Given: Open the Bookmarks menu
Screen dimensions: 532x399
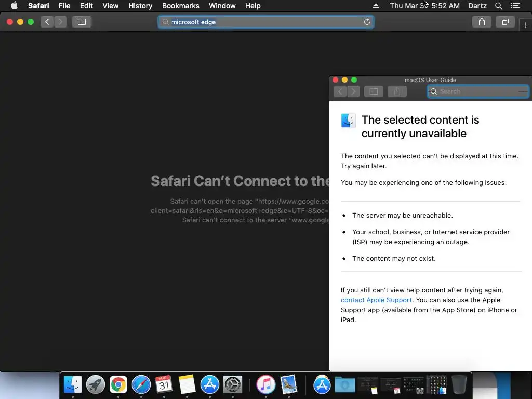Looking at the screenshot, I should pyautogui.click(x=180, y=6).
